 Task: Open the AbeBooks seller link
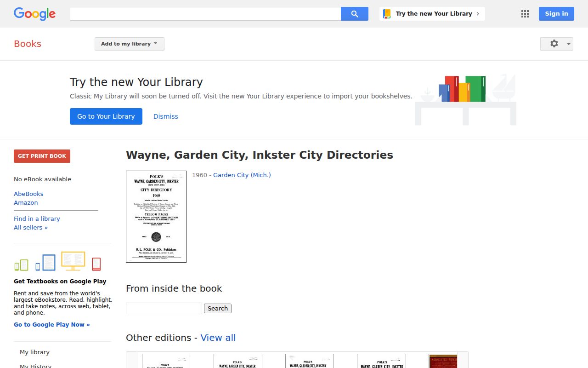(28, 194)
